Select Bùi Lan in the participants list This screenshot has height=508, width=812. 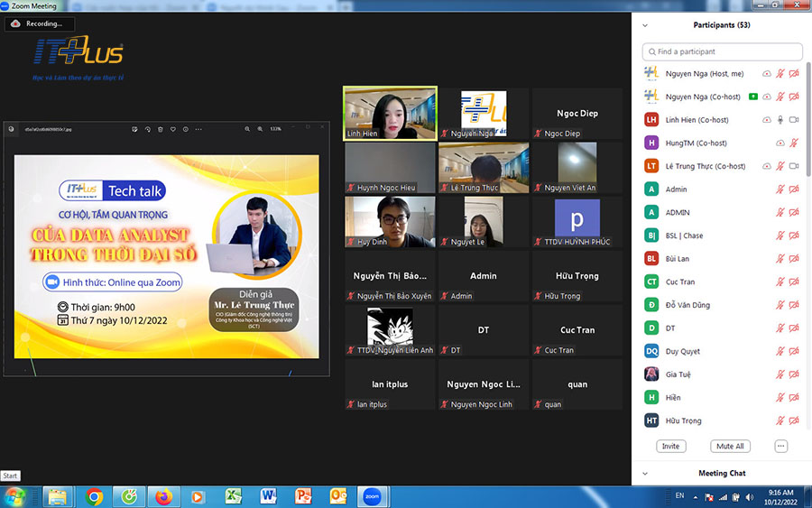(677, 259)
